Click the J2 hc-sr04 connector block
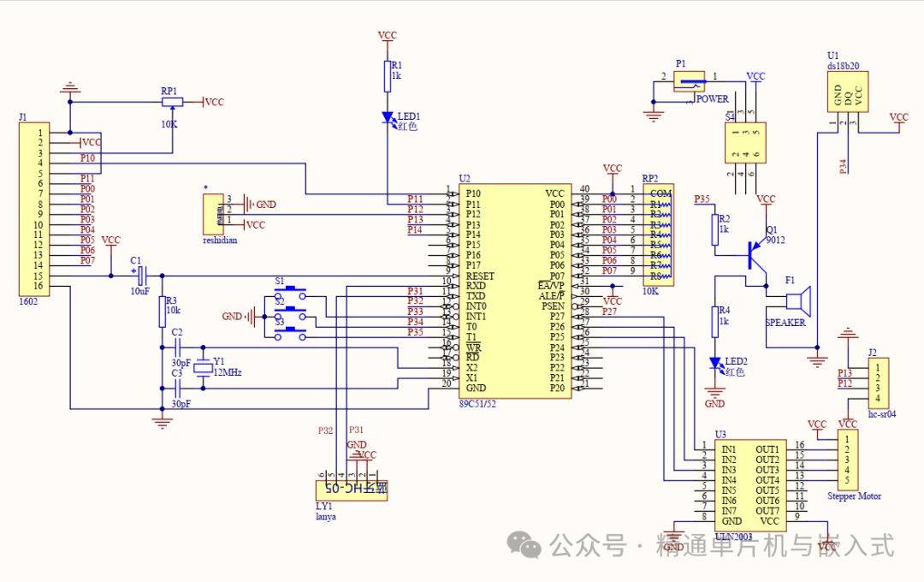 tap(878, 383)
